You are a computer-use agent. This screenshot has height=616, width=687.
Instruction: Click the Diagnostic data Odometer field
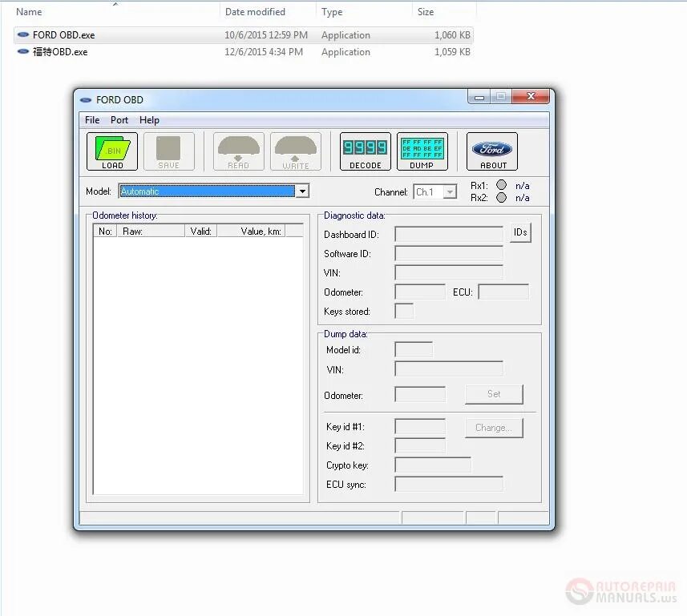pyautogui.click(x=420, y=292)
